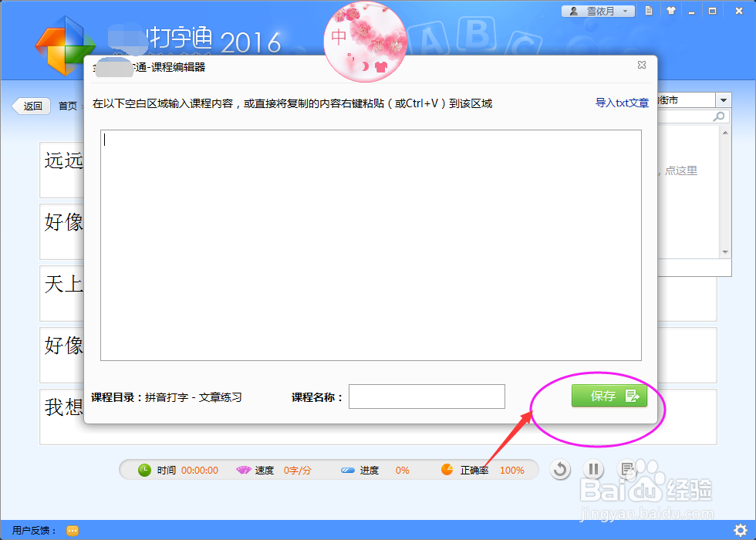
Task: Save the course with 保存 button
Action: [x=609, y=395]
